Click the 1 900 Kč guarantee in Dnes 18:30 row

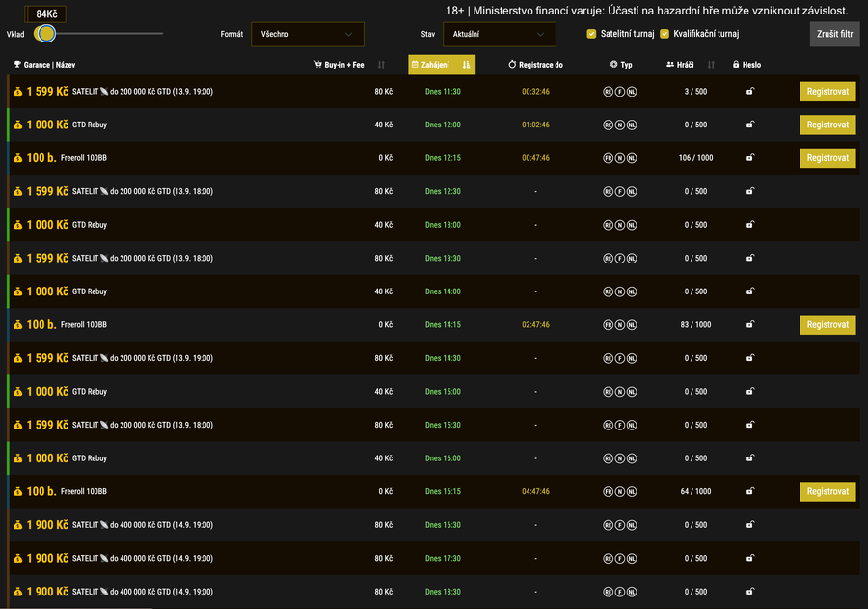[47, 592]
